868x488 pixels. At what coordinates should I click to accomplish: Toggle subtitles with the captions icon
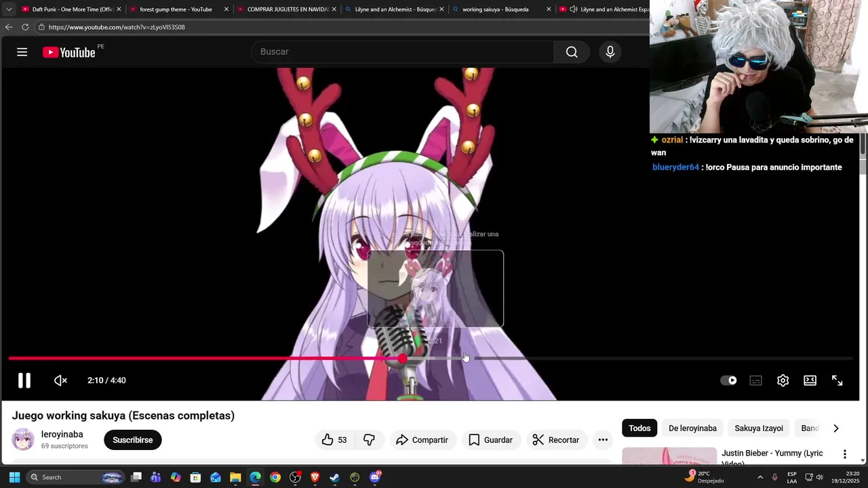coord(755,380)
